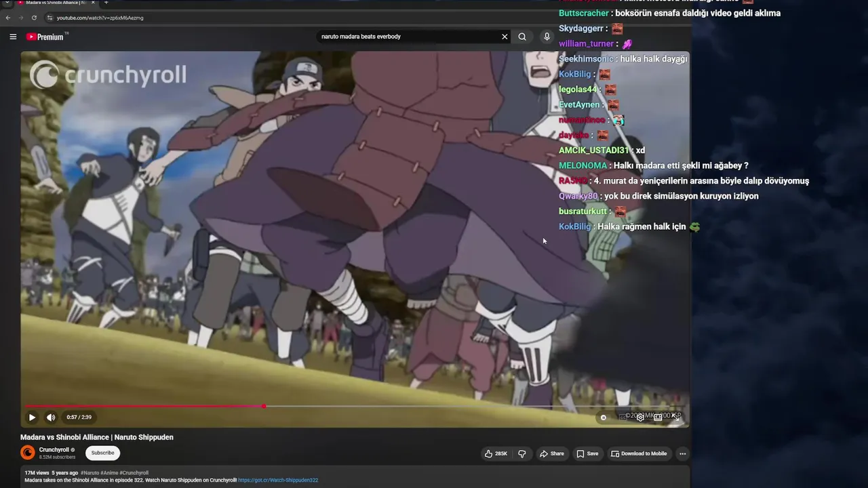Play the paused video
The height and width of the screenshot is (488, 868).
(32, 418)
